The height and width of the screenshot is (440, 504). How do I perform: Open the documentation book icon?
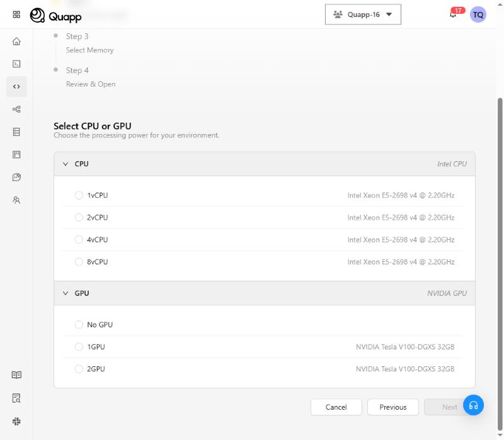point(16,375)
